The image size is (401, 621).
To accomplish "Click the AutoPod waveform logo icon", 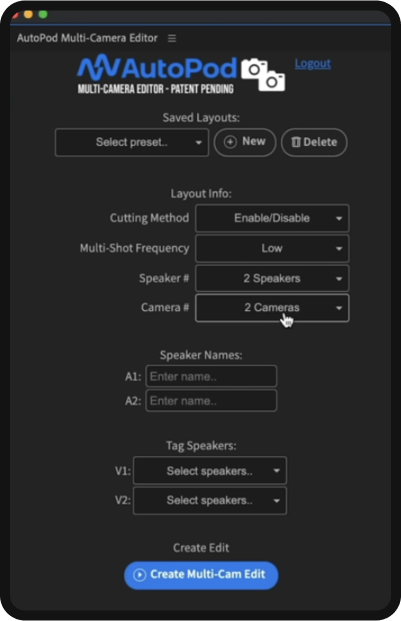I will coord(98,67).
